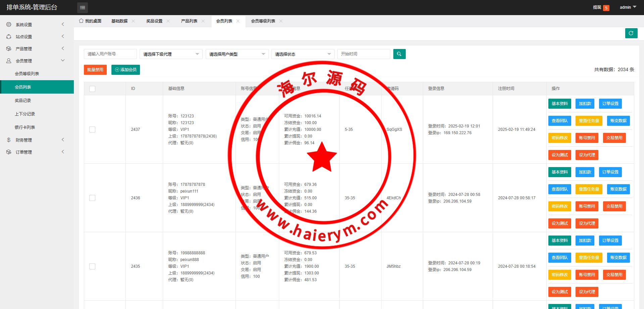Check the checkbox for member ID 2437

[92, 130]
